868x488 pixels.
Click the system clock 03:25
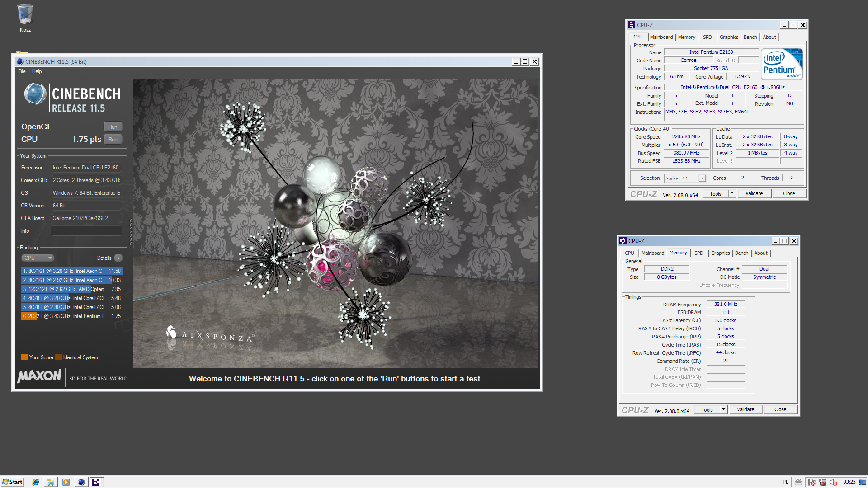point(849,482)
